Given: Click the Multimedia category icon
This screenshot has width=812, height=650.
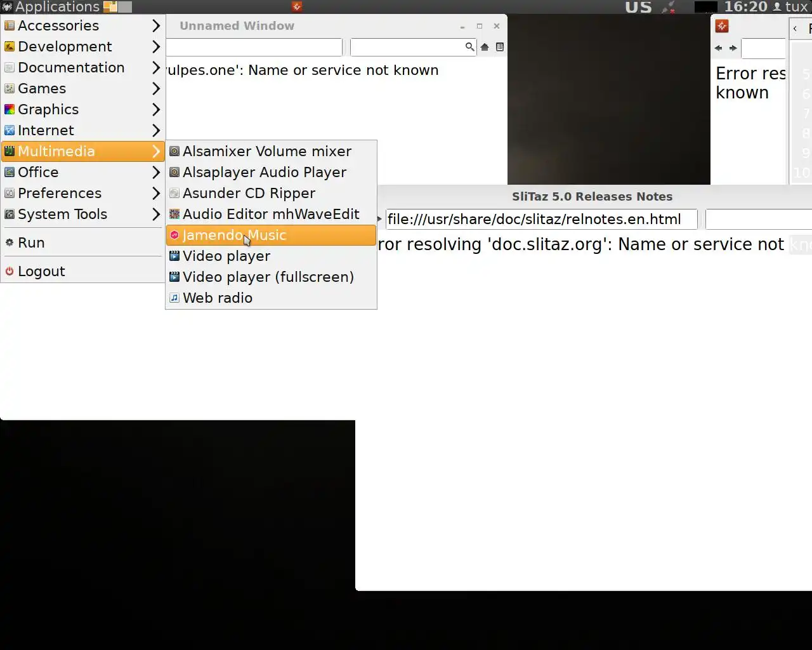Looking at the screenshot, I should pyautogui.click(x=10, y=152).
